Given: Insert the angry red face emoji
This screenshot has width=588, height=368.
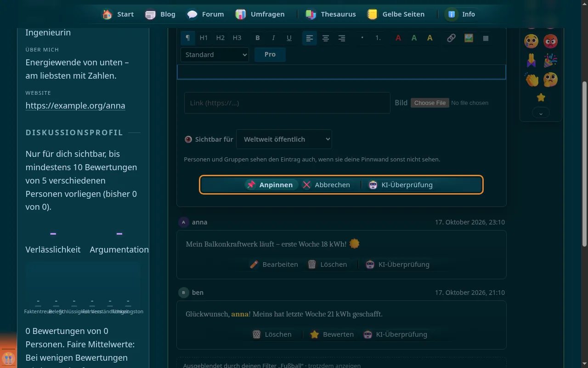Looking at the screenshot, I should (550, 41).
